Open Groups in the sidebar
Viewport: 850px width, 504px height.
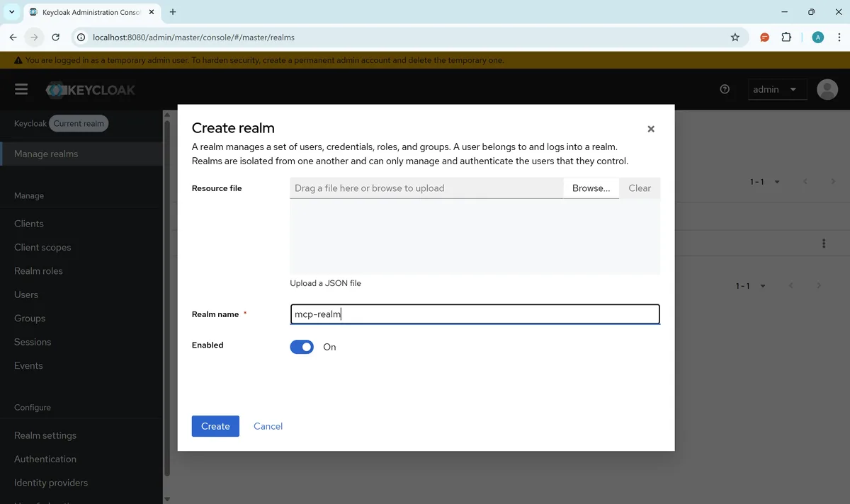pyautogui.click(x=30, y=319)
